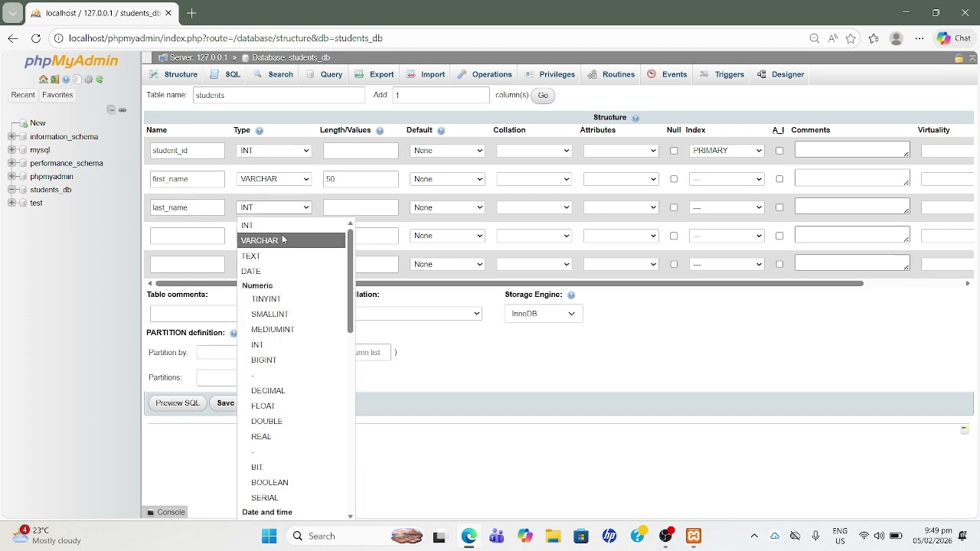The image size is (980, 551).
Task: Click the log out door icon
Action: coord(54,79)
